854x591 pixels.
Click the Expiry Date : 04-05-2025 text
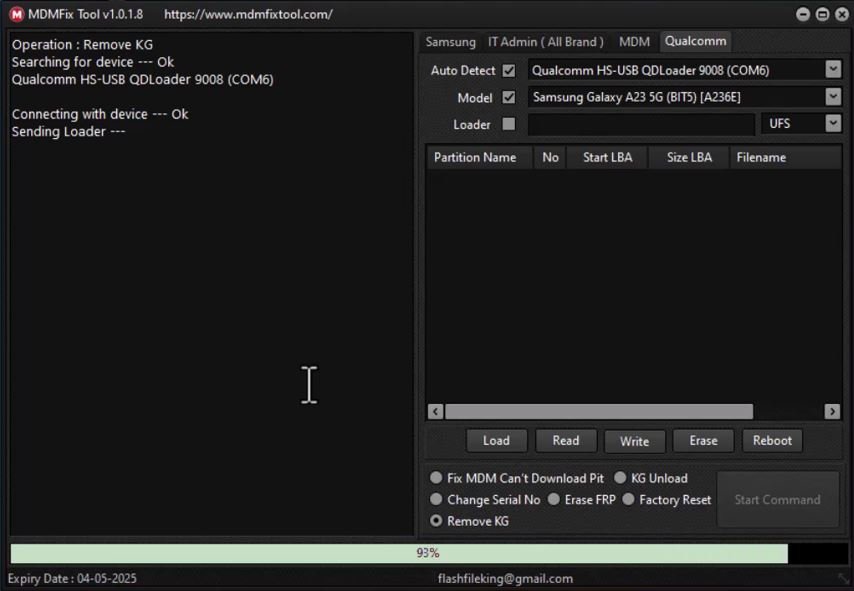click(72, 578)
